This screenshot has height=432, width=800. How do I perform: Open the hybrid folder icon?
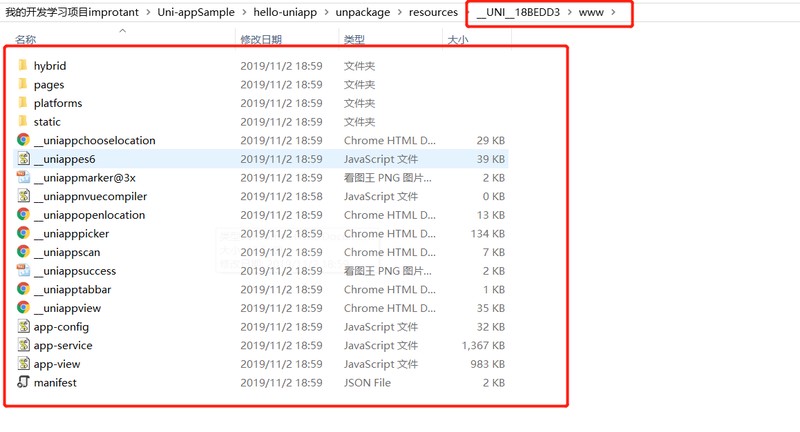pyautogui.click(x=23, y=65)
